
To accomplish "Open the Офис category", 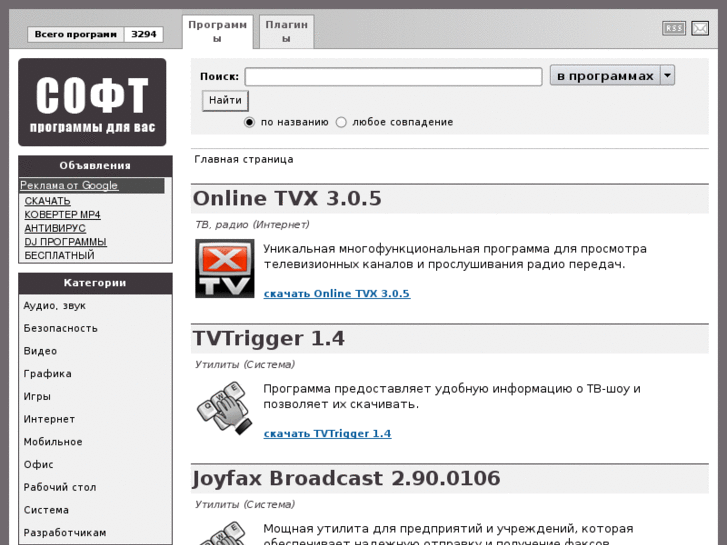I will (38, 465).
